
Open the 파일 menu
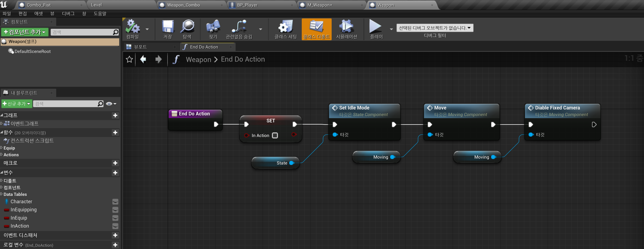point(7,14)
